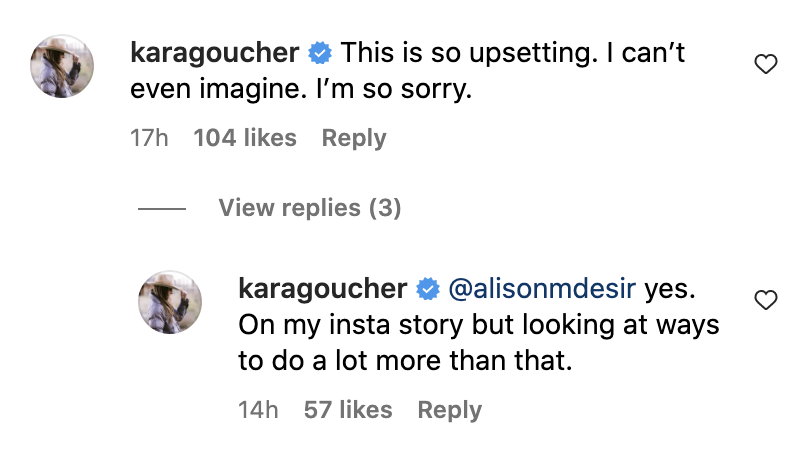
Task: Click the verified badge on the reply comment
Action: [428, 289]
